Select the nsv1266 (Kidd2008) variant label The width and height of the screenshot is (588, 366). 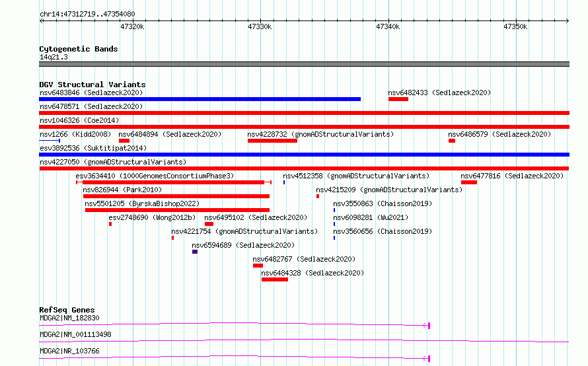[75, 134]
